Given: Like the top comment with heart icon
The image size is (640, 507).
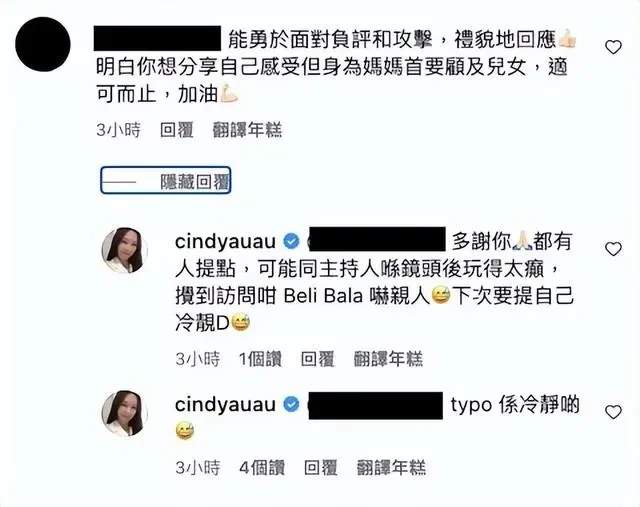Looking at the screenshot, I should [x=613, y=47].
